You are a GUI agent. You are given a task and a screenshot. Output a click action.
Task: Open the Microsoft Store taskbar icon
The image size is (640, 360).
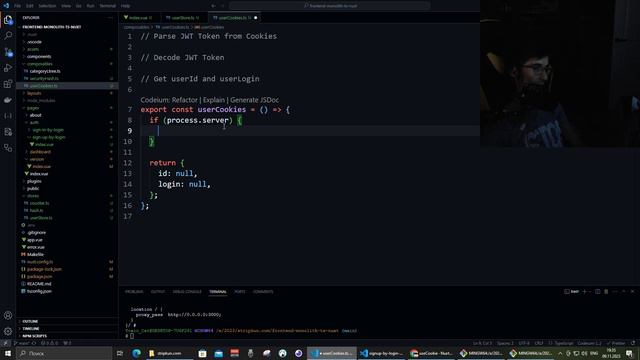coord(202,353)
